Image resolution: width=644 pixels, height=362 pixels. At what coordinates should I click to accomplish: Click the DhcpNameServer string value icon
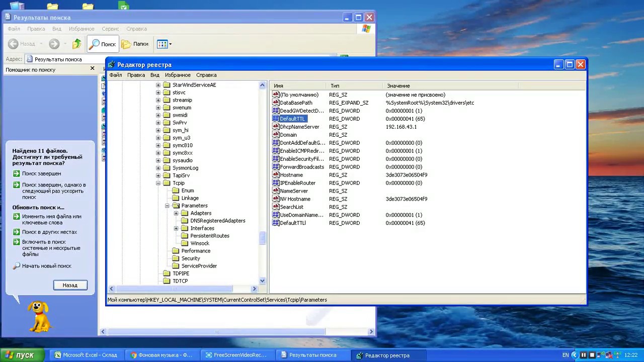click(x=276, y=127)
